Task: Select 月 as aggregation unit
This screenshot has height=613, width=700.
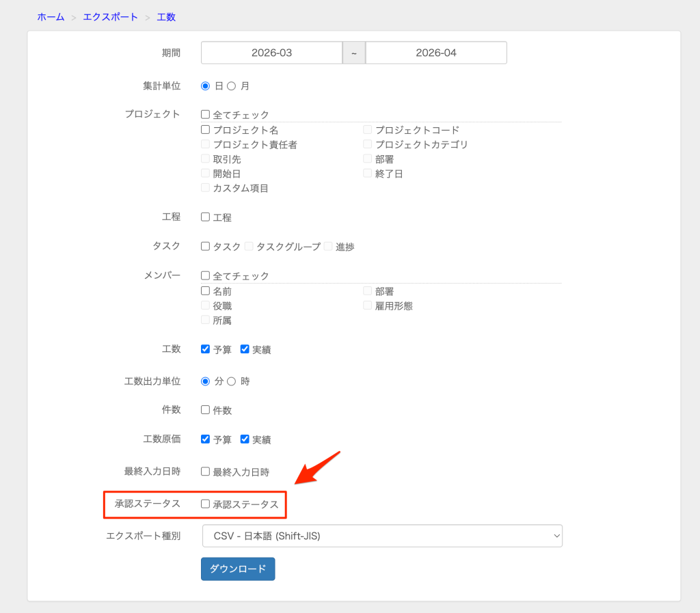Action: click(231, 86)
